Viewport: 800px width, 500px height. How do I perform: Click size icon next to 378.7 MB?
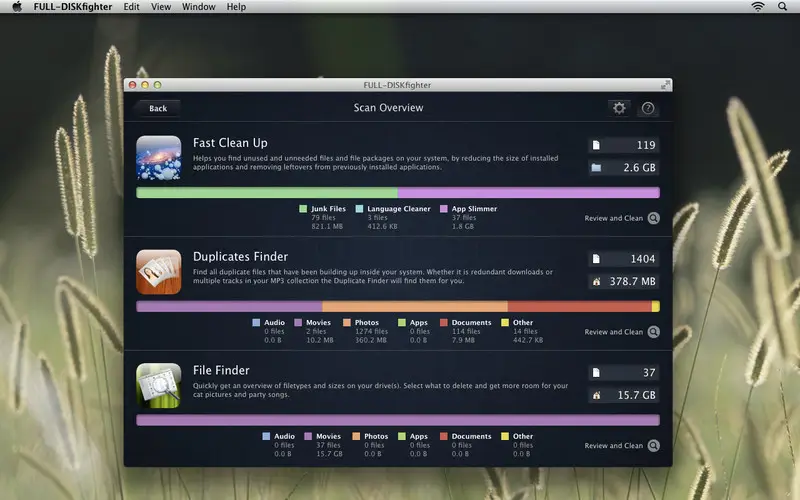[x=596, y=281]
